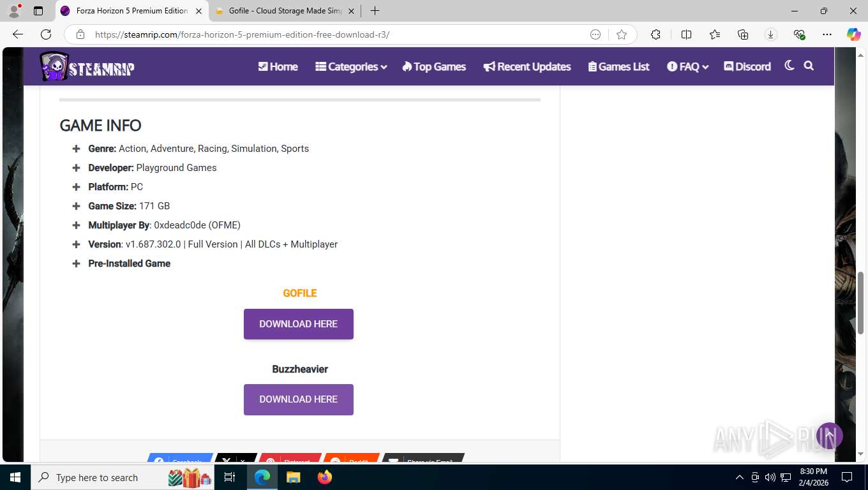Click Game Size: 171 GB line
This screenshot has width=868, height=490.
pyautogui.click(x=129, y=206)
